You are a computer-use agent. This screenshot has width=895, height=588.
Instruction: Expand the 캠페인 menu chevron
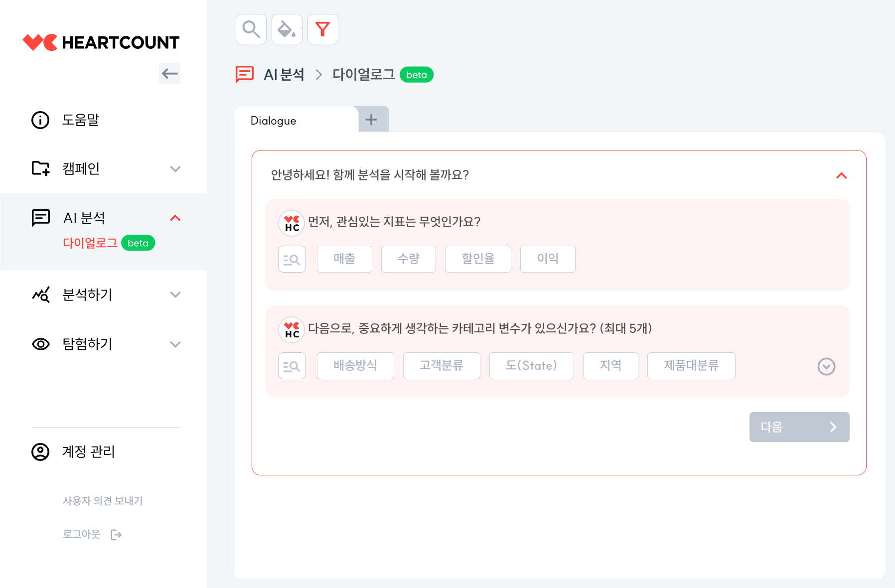tap(175, 169)
